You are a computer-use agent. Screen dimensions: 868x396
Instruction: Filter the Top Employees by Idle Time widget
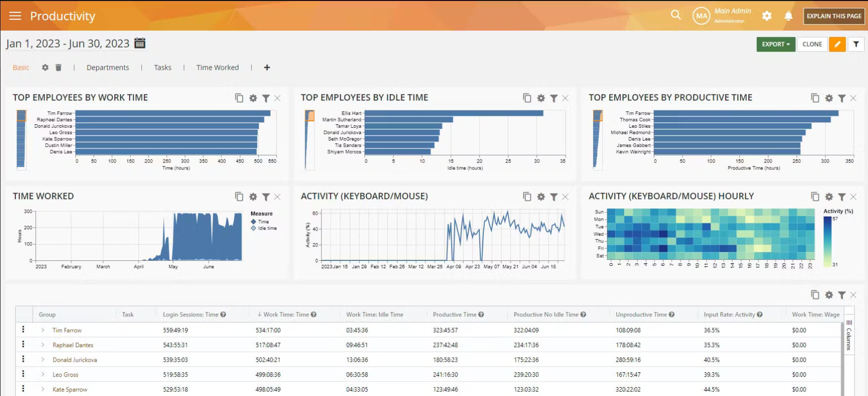pos(554,99)
